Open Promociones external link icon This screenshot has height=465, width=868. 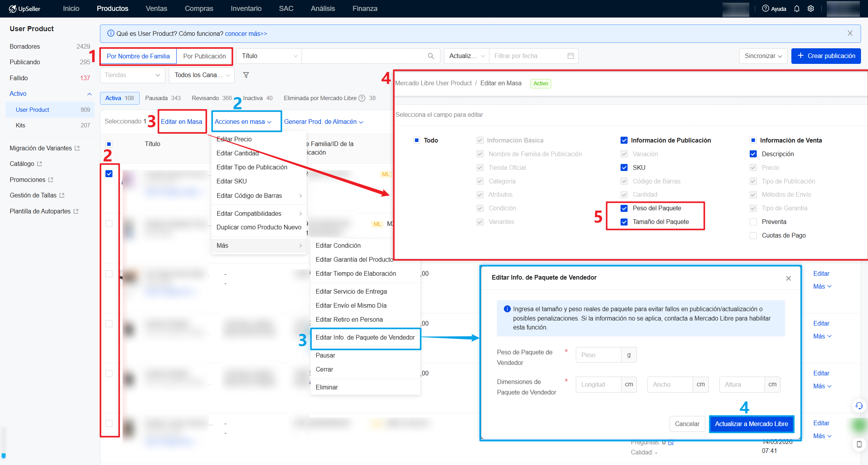tap(51, 180)
